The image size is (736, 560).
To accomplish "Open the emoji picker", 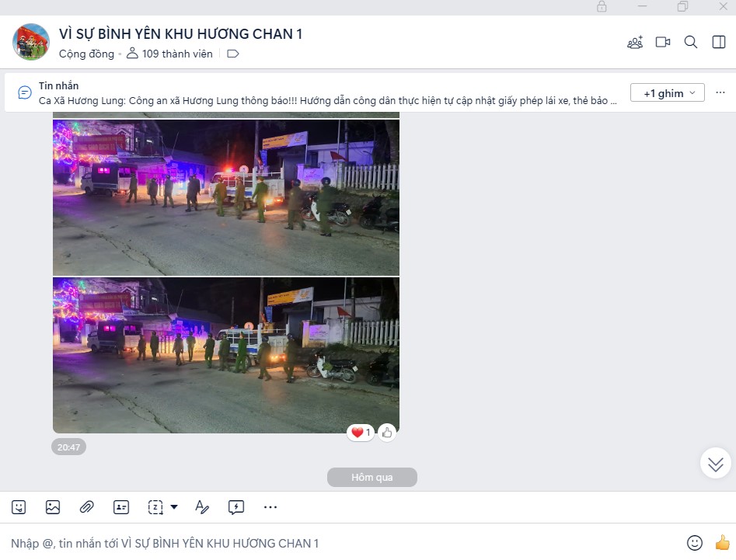I will coord(694,543).
